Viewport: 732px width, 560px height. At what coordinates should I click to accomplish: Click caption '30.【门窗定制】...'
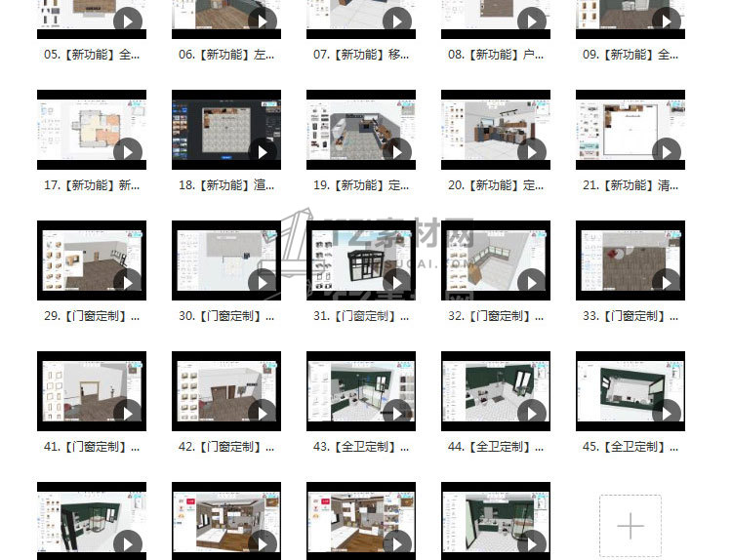226,316
